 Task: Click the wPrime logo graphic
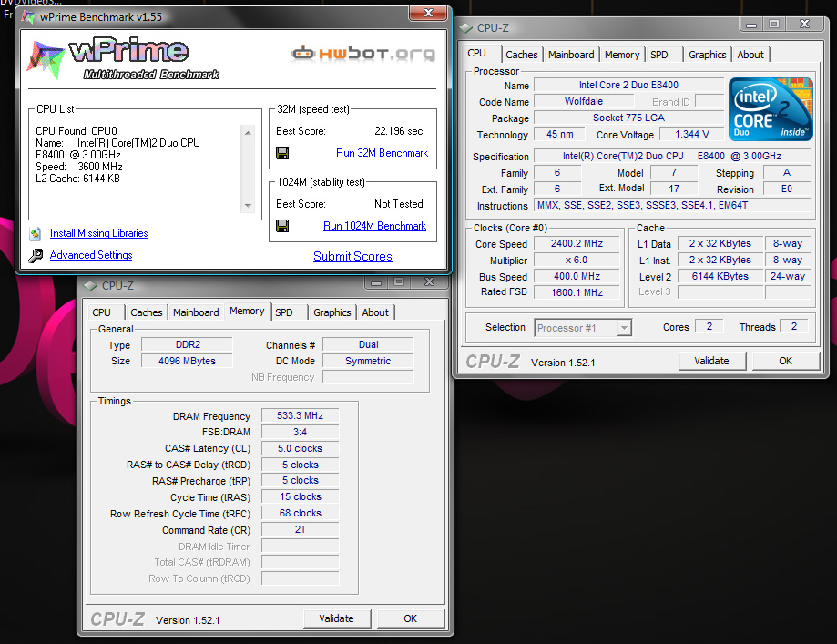[x=123, y=58]
